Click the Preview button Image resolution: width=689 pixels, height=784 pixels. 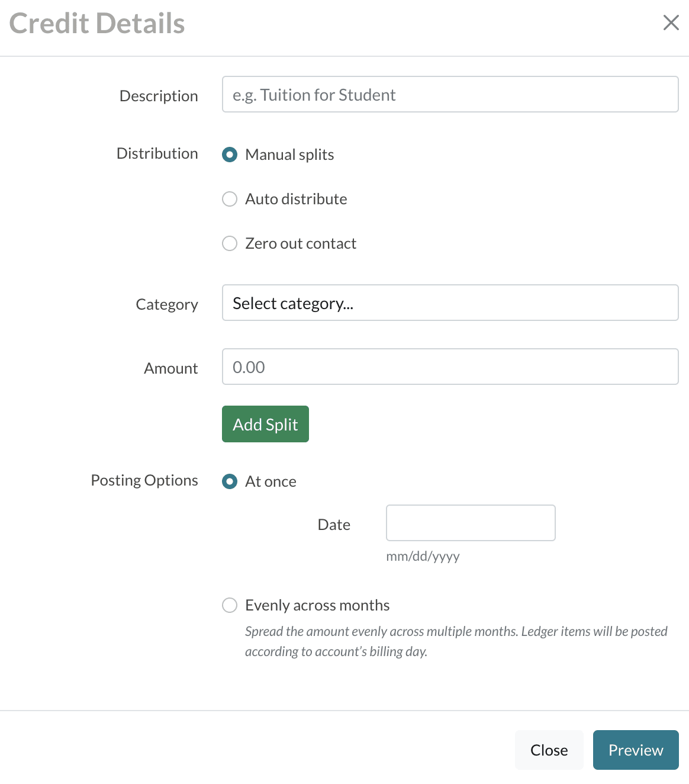click(636, 750)
